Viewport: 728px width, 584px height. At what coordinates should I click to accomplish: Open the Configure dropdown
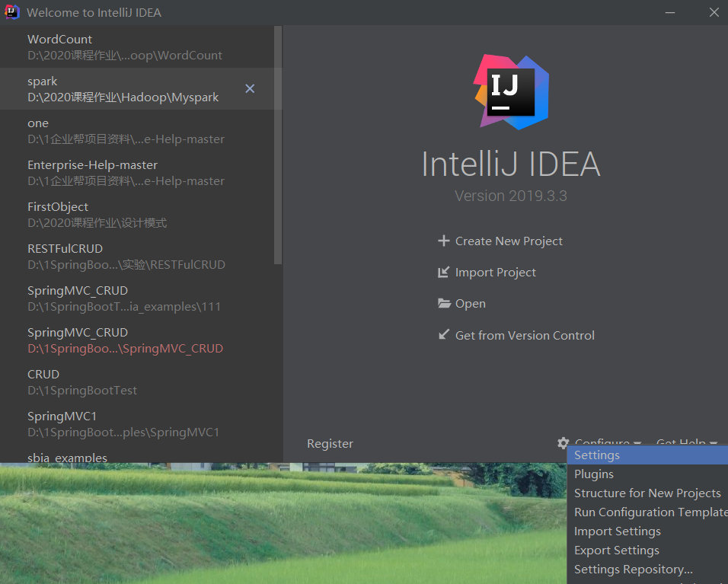click(604, 442)
